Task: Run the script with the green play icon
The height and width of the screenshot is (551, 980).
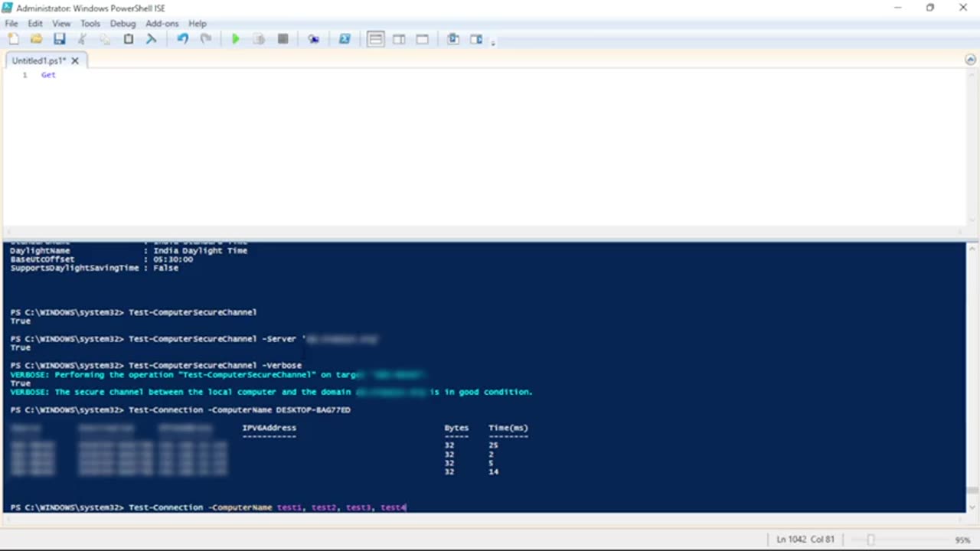Action: [x=236, y=39]
